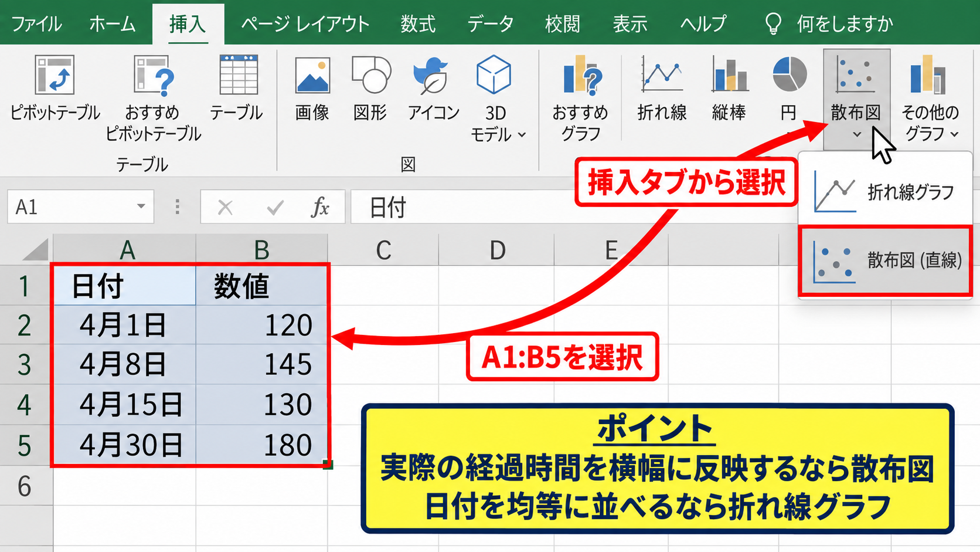Select row 1 header
This screenshot has height=552, width=980.
(26, 286)
